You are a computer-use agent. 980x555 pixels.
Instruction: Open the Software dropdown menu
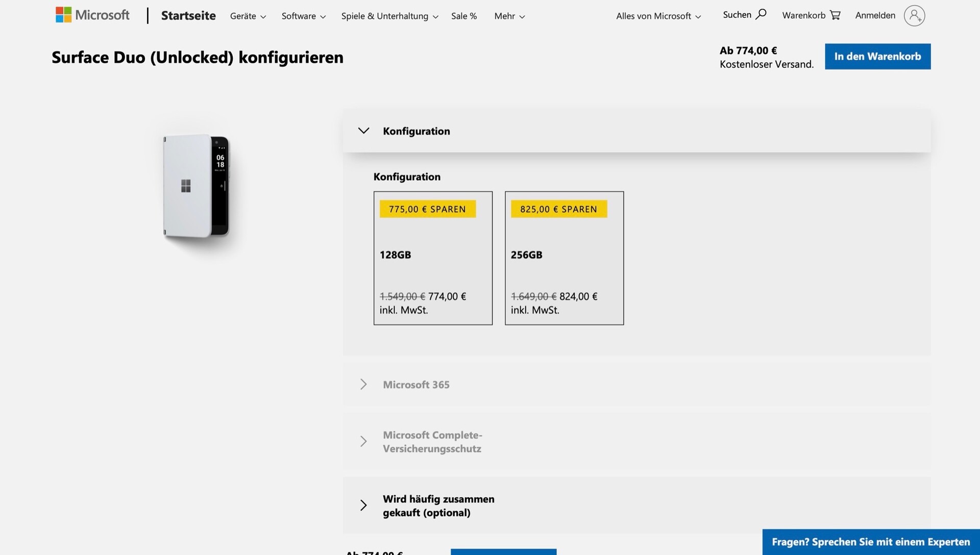[x=303, y=16]
